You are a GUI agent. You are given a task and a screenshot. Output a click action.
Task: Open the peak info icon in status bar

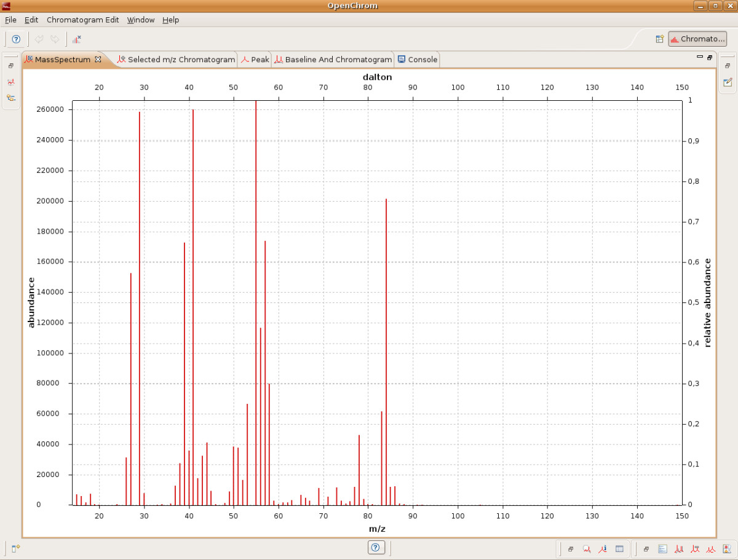(603, 549)
